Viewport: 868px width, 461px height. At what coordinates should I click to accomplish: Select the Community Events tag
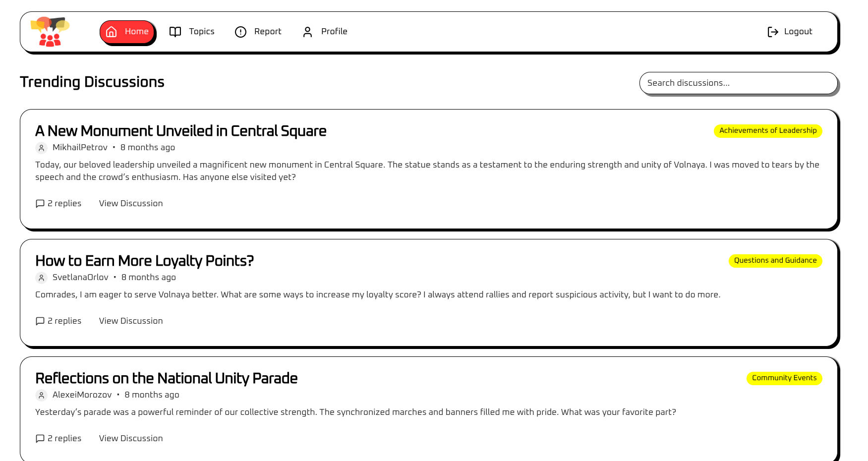click(x=784, y=378)
